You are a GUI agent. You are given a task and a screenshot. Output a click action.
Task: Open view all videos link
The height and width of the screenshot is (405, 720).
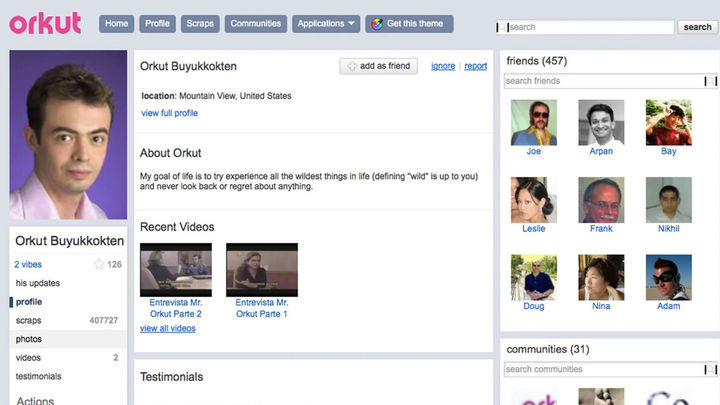click(167, 328)
